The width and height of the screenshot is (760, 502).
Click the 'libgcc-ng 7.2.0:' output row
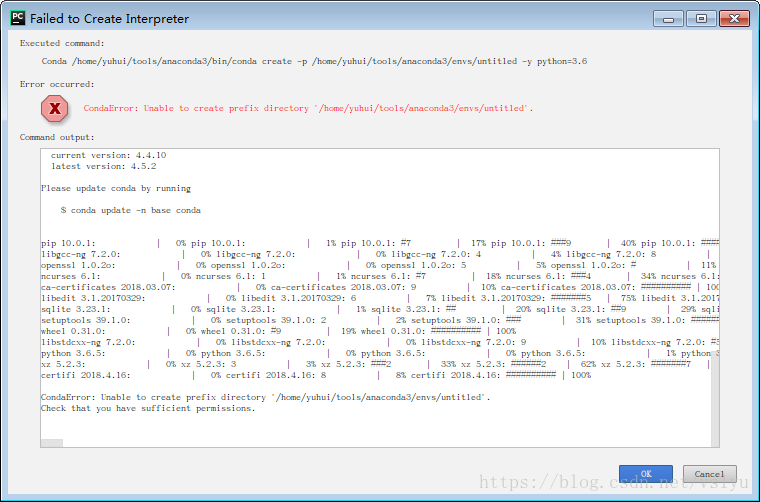tap(376, 254)
